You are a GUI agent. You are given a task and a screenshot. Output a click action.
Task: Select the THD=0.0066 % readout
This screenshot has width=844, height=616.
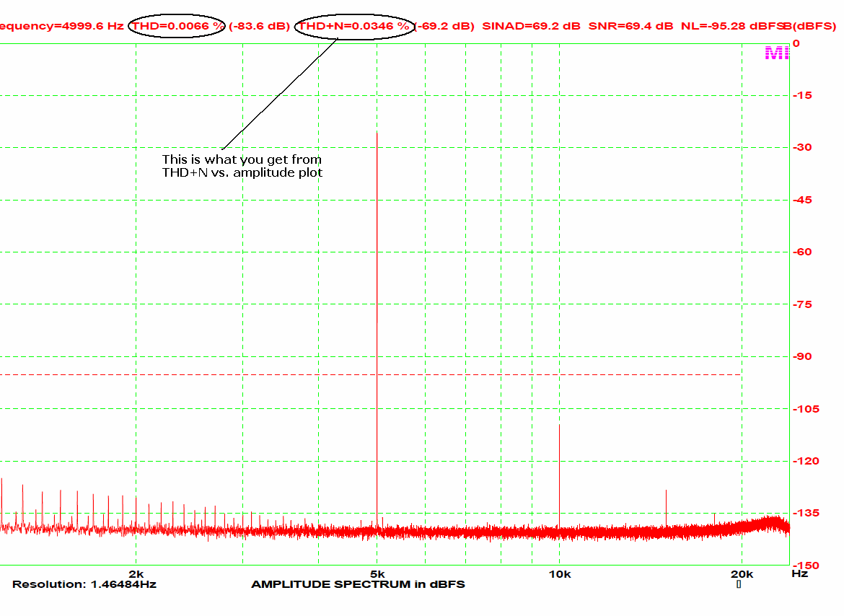tap(178, 26)
